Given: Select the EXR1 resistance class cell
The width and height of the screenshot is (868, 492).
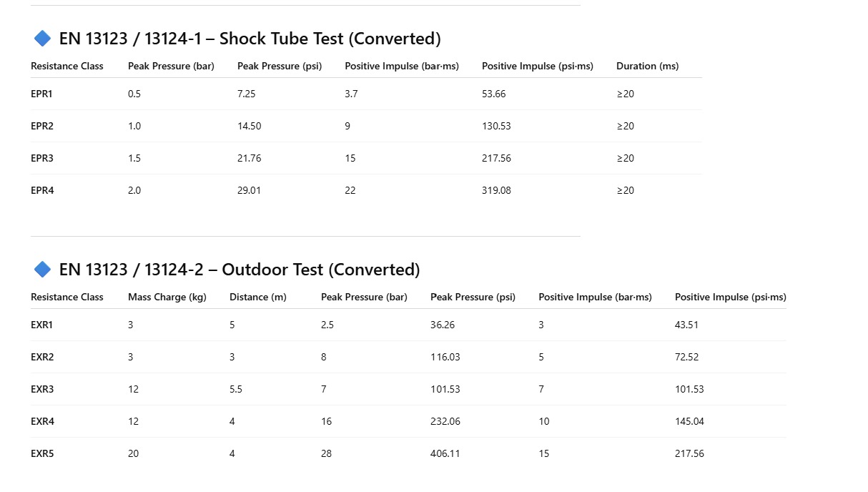Looking at the screenshot, I should [42, 325].
